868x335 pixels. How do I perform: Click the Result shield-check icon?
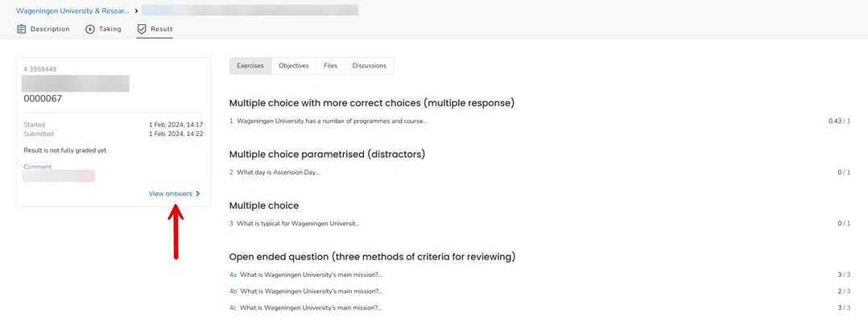click(x=142, y=29)
